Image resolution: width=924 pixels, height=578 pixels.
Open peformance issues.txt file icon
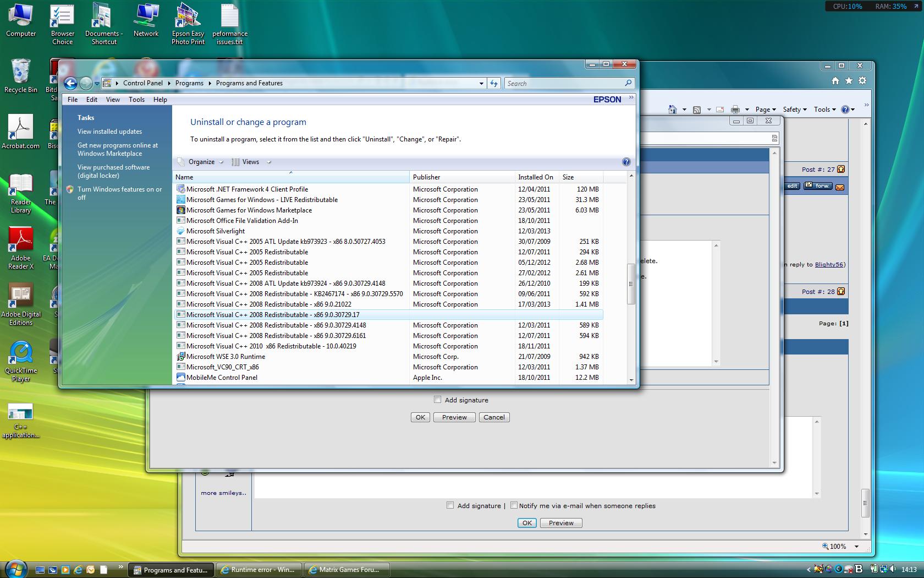pos(230,25)
